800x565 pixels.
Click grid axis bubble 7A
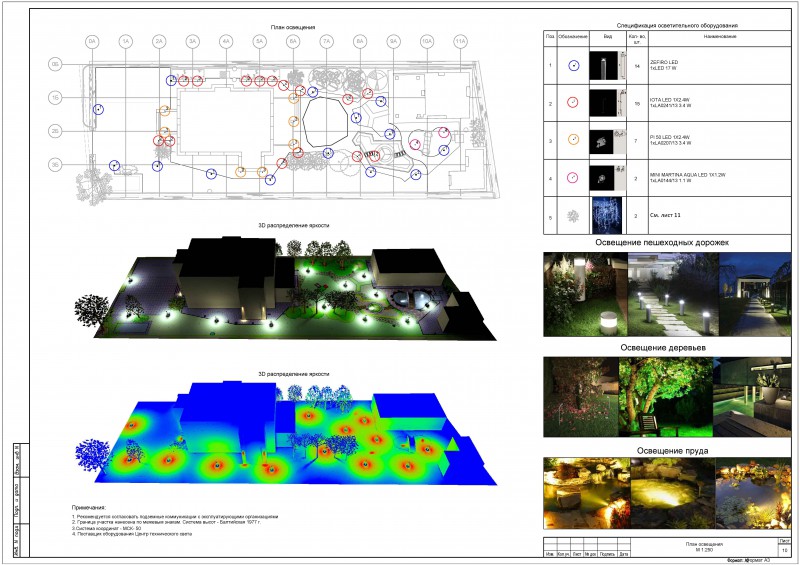click(327, 42)
